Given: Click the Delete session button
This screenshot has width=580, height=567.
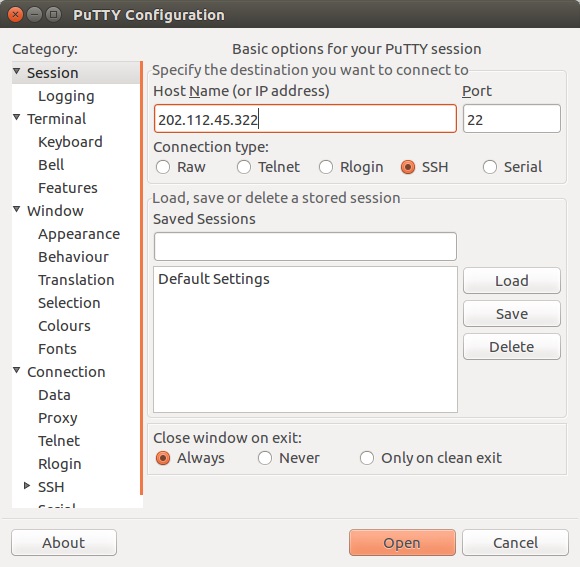Looking at the screenshot, I should tap(512, 347).
